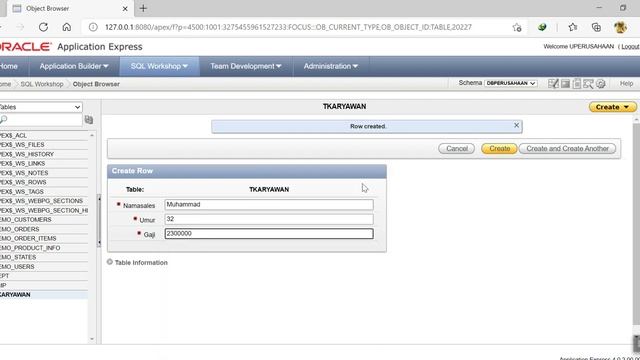Dismiss the 'Row created.' message
The width and height of the screenshot is (640, 360).
click(x=516, y=125)
